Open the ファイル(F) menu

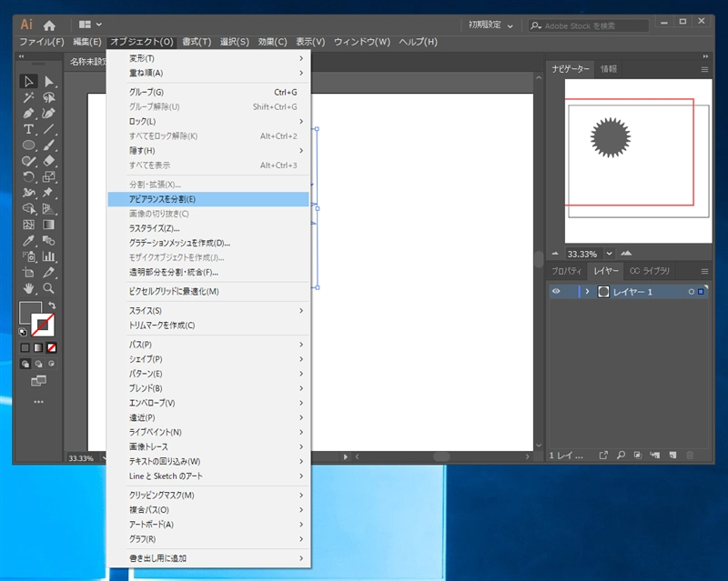pyautogui.click(x=41, y=42)
